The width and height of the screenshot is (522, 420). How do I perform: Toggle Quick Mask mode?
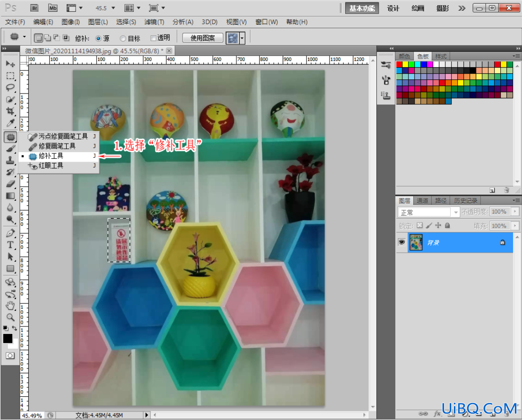point(10,356)
